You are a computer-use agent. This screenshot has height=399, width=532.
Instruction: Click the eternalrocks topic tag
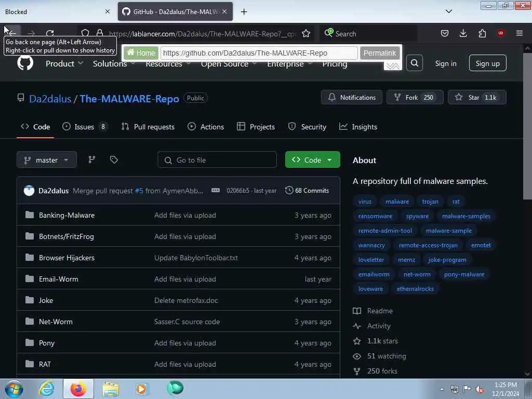click(x=415, y=289)
